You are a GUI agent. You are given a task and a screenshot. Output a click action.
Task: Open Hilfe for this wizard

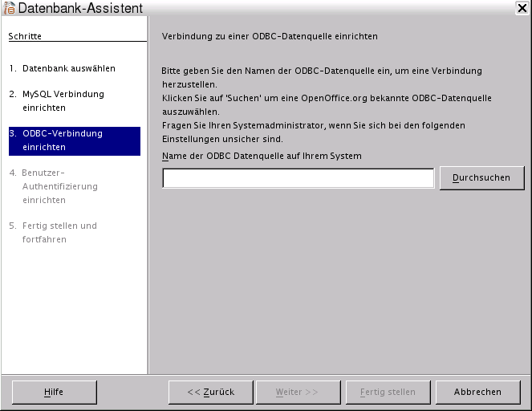(55, 393)
